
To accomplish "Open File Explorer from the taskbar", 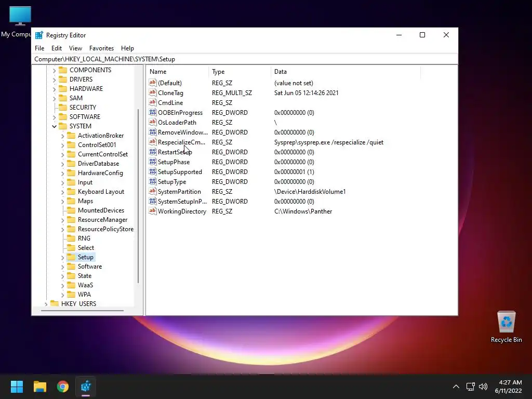I will [39, 387].
